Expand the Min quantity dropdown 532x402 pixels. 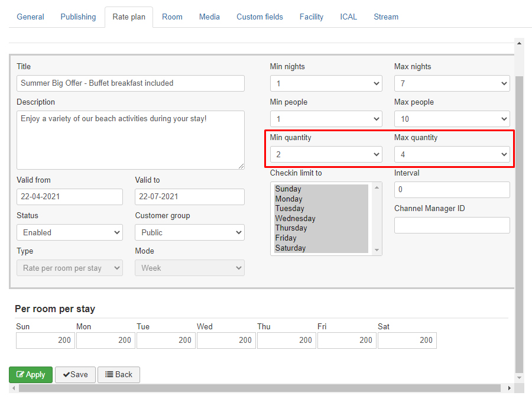pyautogui.click(x=326, y=154)
